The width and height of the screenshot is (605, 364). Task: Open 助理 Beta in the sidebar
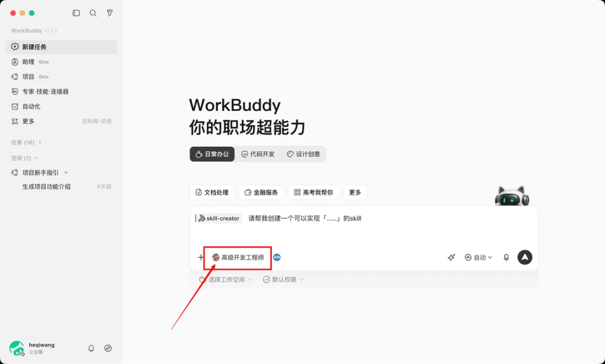62,62
